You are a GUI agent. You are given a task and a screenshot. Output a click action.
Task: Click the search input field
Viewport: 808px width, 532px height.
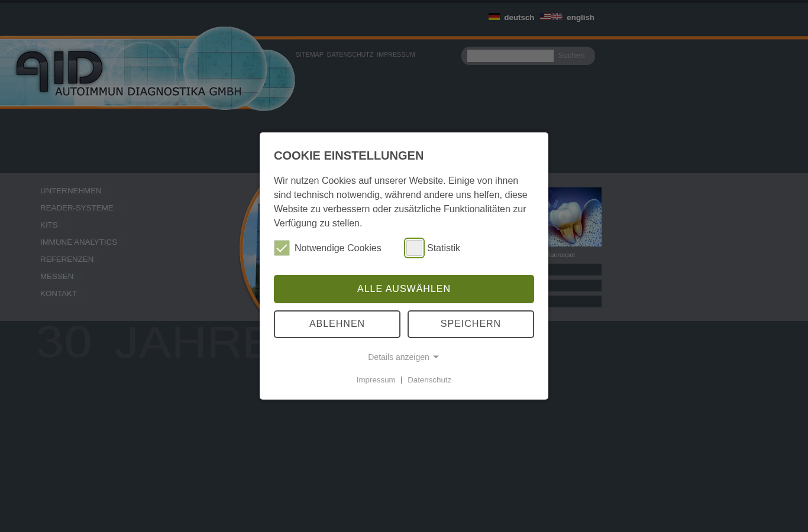pyautogui.click(x=510, y=56)
